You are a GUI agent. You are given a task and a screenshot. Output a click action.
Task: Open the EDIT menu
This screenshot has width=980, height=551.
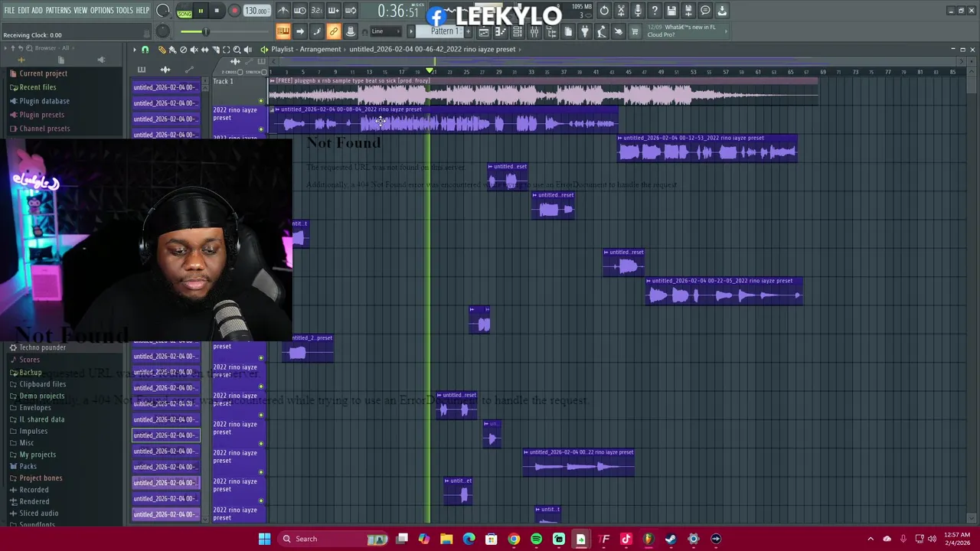tap(24, 11)
